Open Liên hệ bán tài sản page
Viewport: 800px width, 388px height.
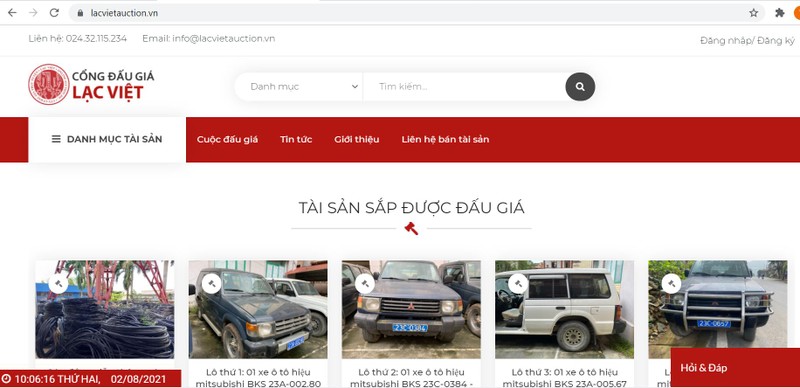click(x=445, y=139)
